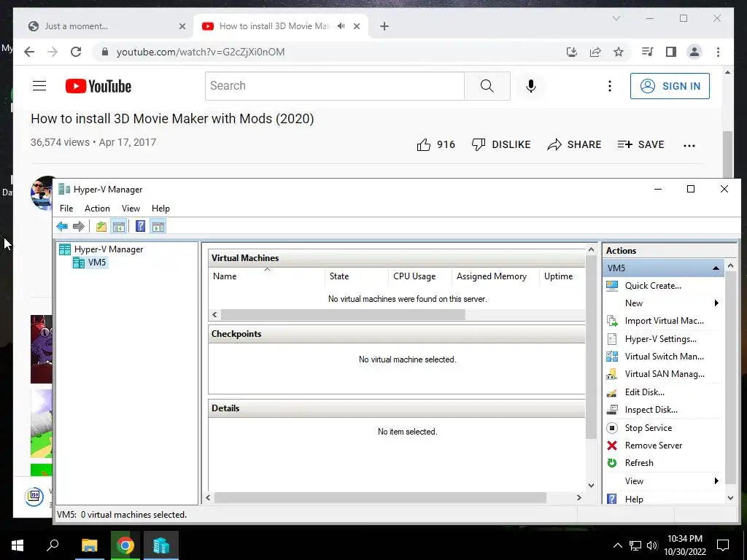Open Help from Hyper-V toolbar question icon
Viewport: 747px width, 560px height.
tap(140, 226)
